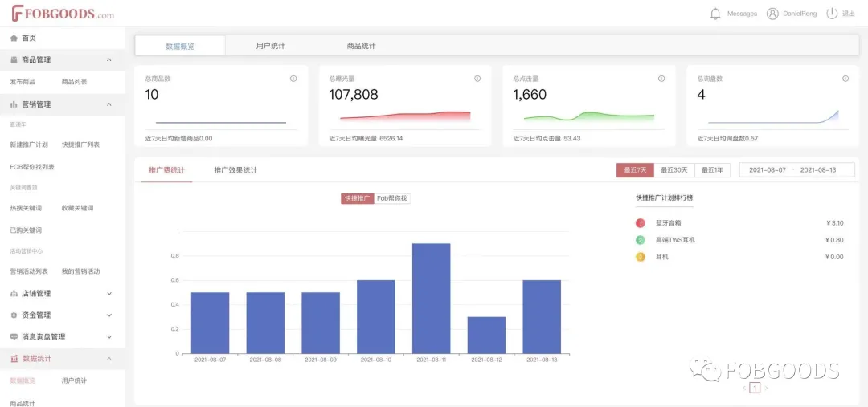Viewport: 868px width, 407px height.
Task: Select the 最近1年 time range
Action: [x=712, y=170]
